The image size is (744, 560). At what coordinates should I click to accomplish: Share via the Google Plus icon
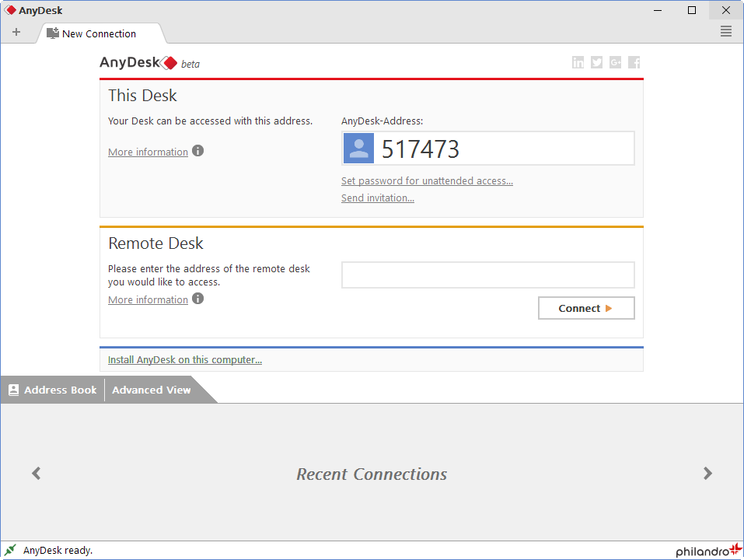[616, 62]
